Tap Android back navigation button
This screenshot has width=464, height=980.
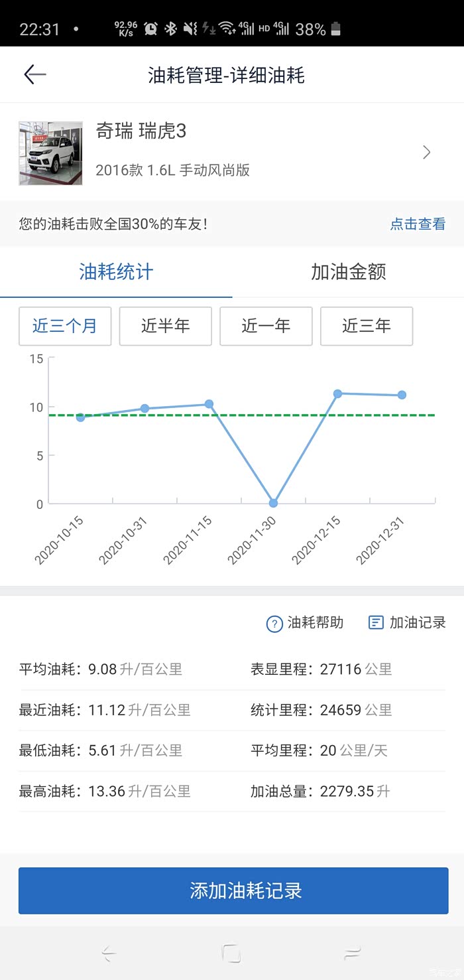point(109,954)
